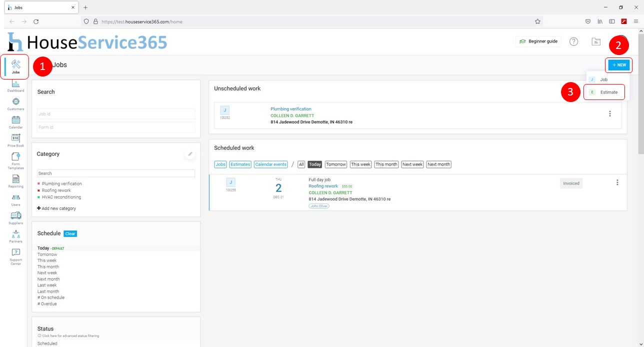Image resolution: width=644 pixels, height=347 pixels.
Task: Click Add new category
Action: point(56,208)
